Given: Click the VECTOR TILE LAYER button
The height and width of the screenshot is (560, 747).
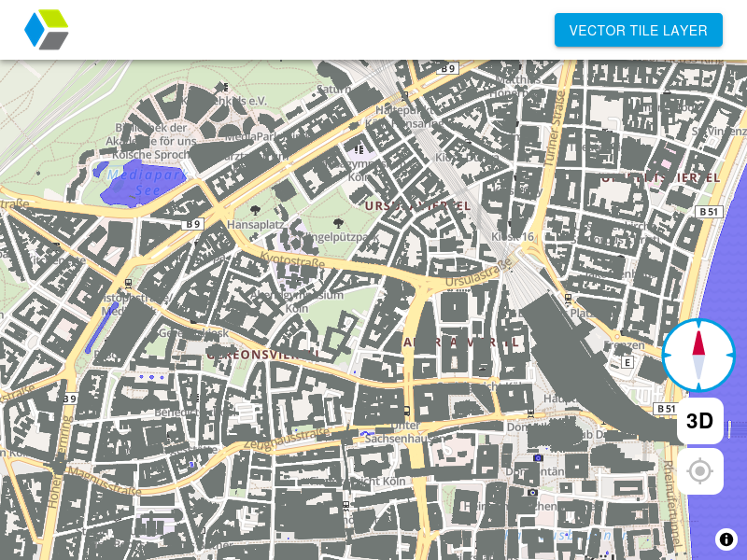Looking at the screenshot, I should (638, 31).
